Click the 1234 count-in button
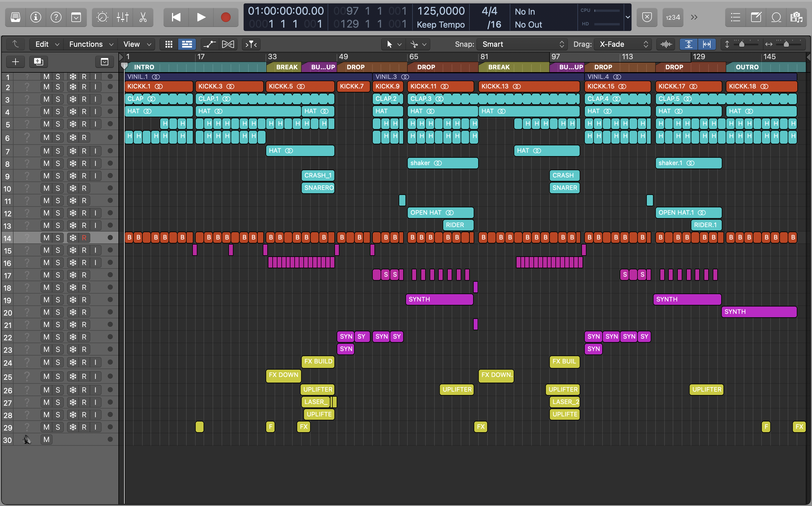 point(673,17)
